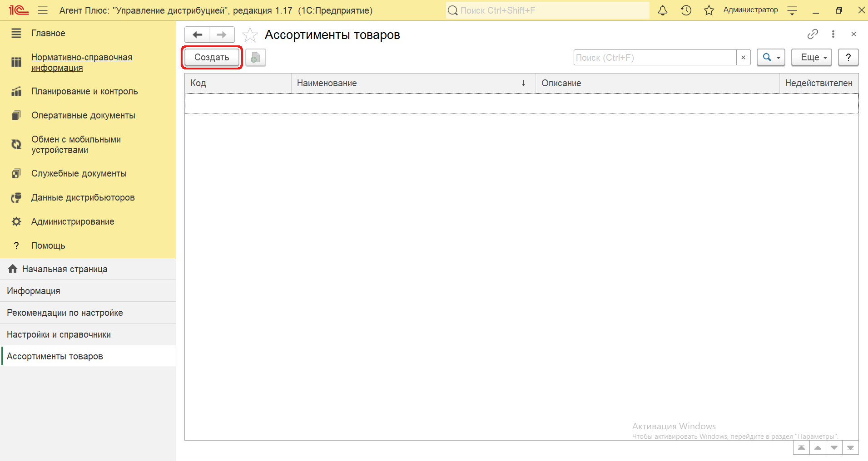Open the Планирование и контроль section
Viewport: 868px width, 461px height.
84,91
